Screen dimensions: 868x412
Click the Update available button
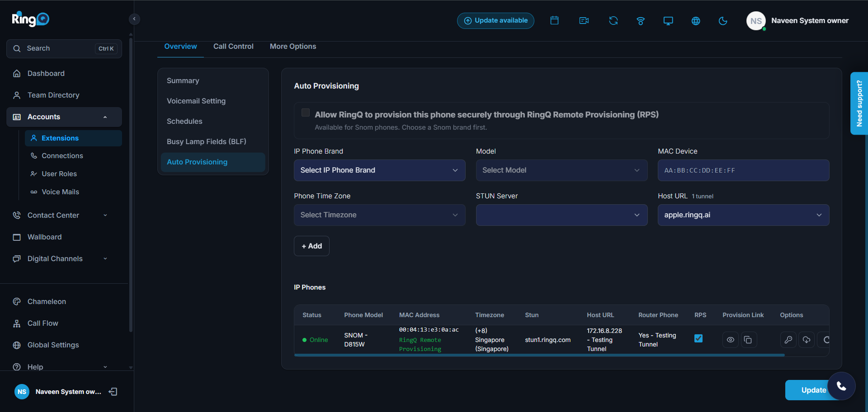click(495, 21)
